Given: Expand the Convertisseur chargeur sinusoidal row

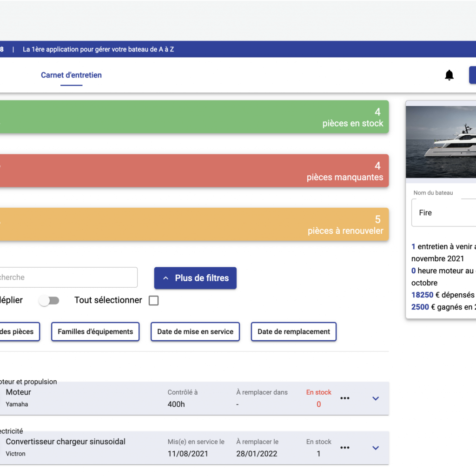Looking at the screenshot, I should 376,448.
